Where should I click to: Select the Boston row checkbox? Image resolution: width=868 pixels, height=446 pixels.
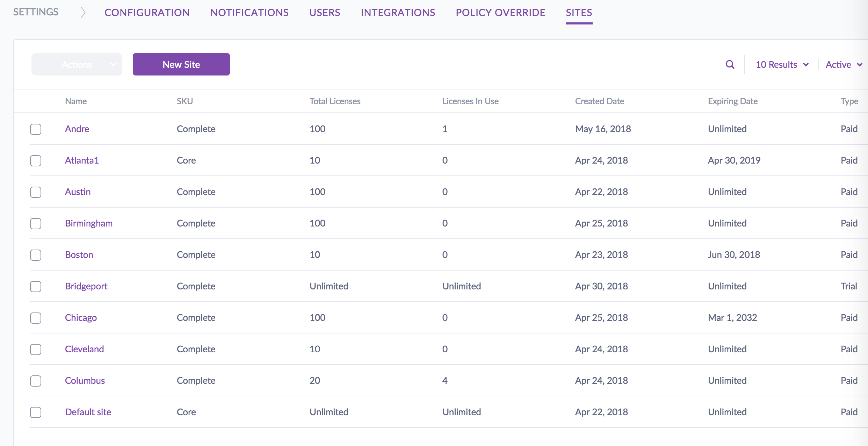pyautogui.click(x=36, y=255)
